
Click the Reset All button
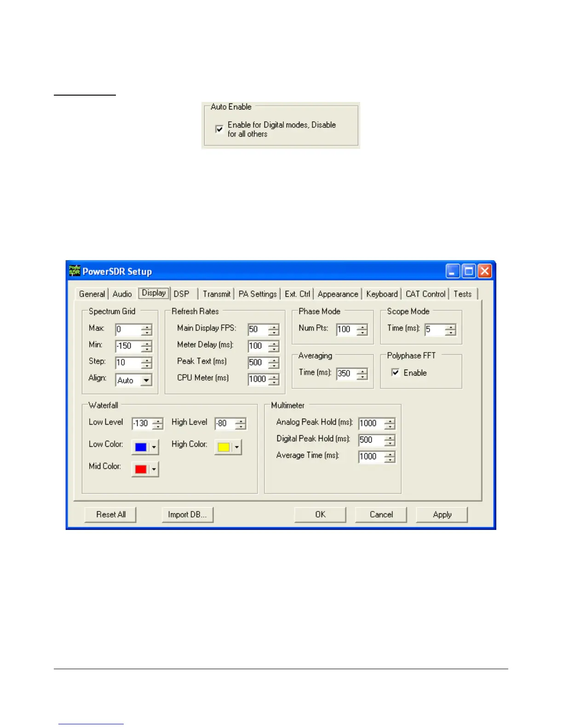point(111,515)
